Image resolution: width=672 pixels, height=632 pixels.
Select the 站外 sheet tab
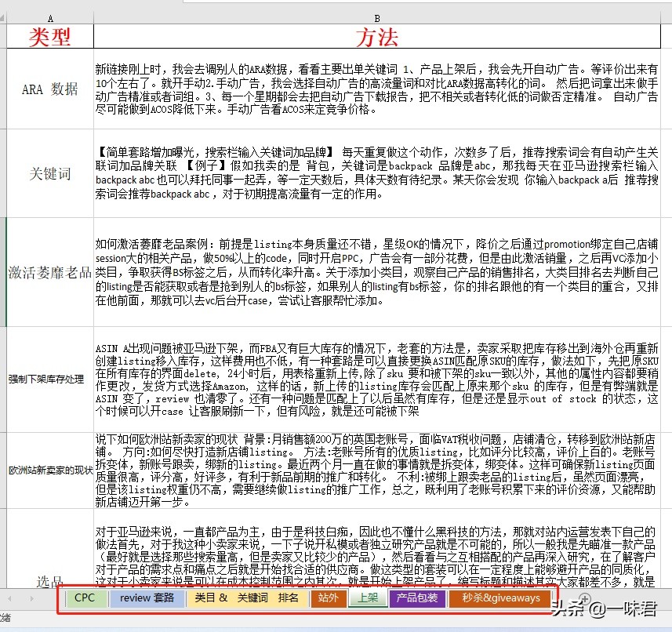329,597
